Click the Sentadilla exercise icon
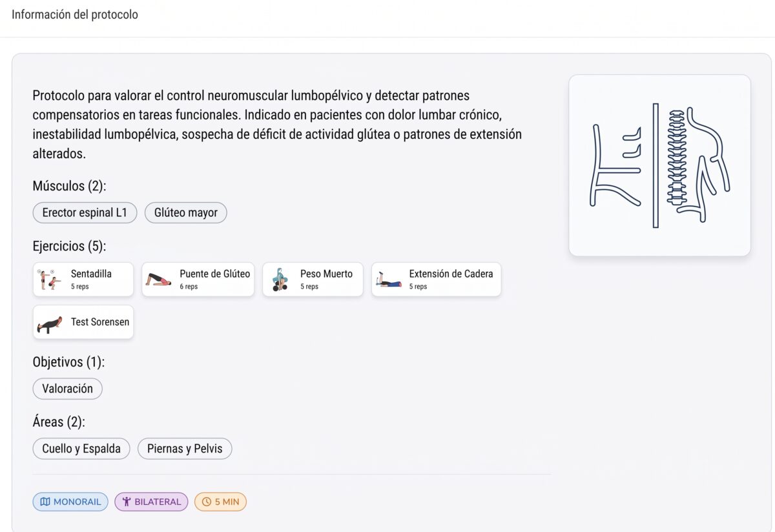 click(x=49, y=280)
